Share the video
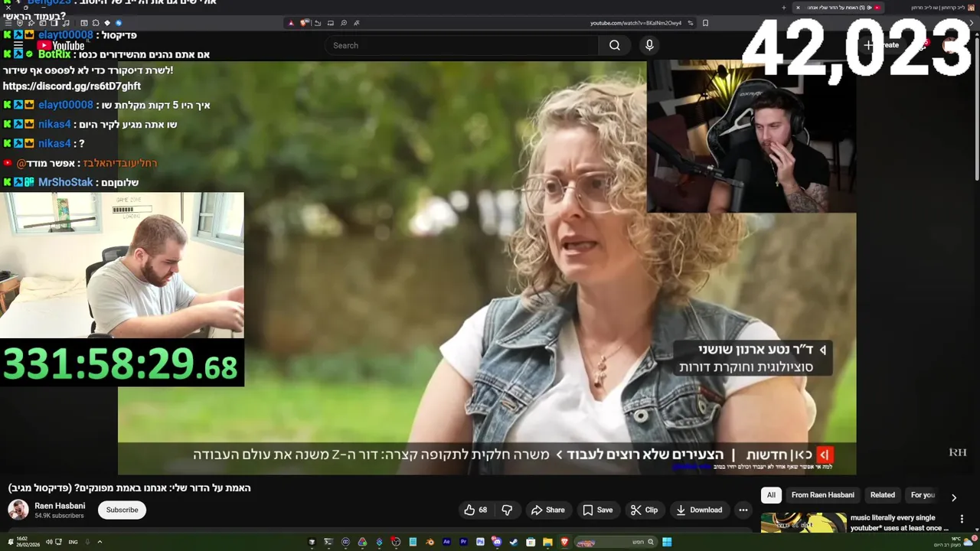Screen dimensions: 980x551 tap(547, 510)
